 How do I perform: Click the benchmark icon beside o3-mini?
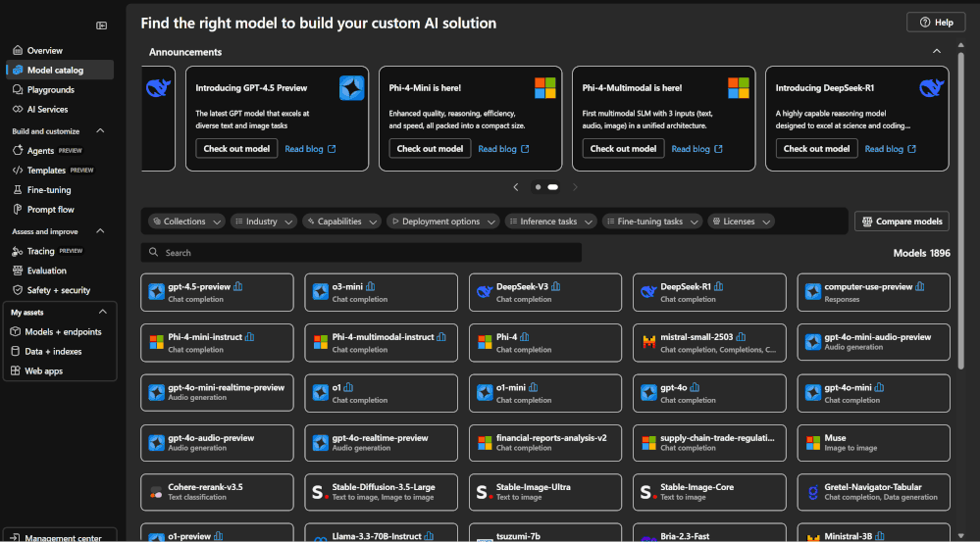point(371,286)
